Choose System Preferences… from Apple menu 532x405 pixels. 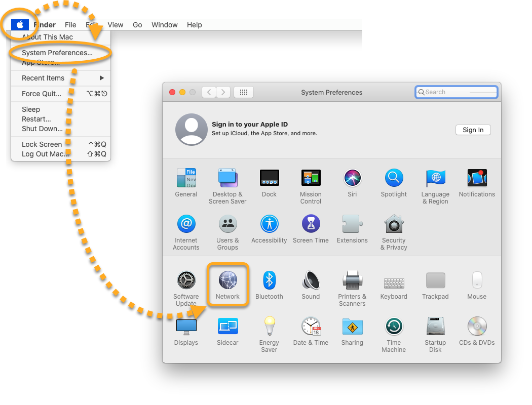tap(61, 53)
